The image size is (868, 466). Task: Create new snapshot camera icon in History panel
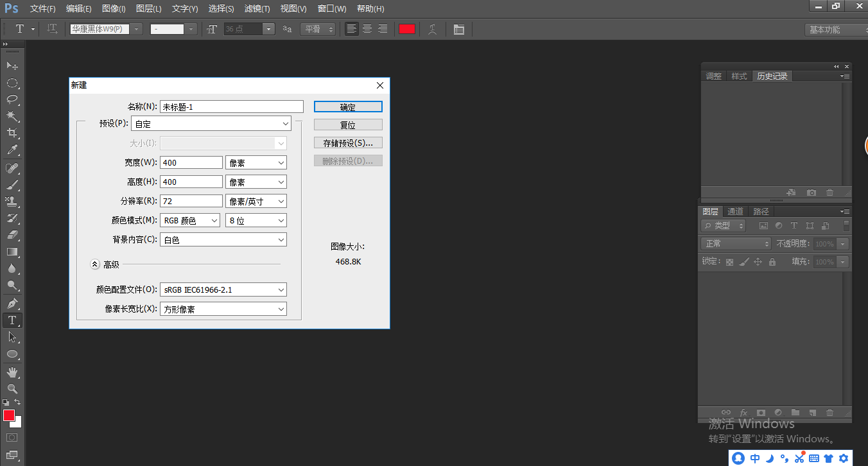tap(812, 193)
